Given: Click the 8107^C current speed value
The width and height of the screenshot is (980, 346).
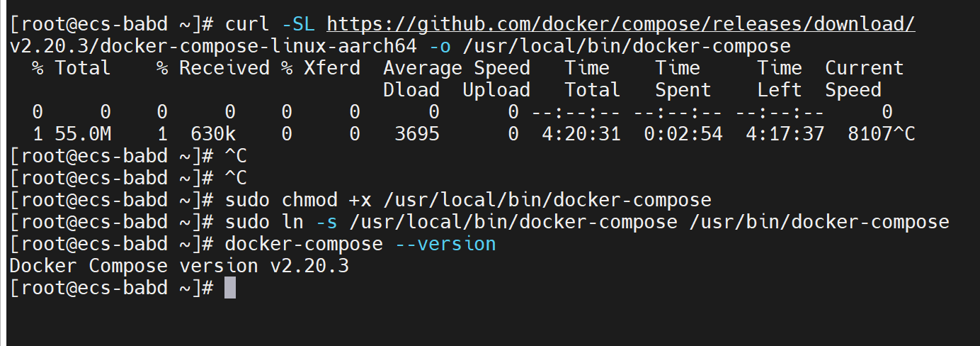Looking at the screenshot, I should 882,134.
